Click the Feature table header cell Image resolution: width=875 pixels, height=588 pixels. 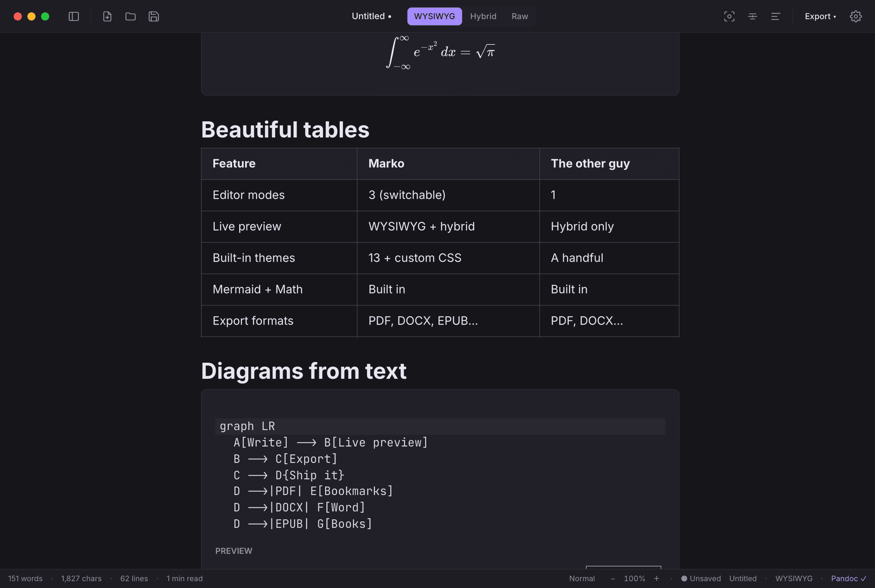click(x=279, y=164)
